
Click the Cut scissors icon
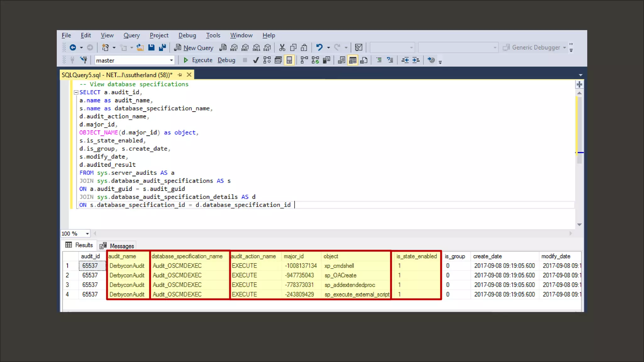click(x=282, y=47)
